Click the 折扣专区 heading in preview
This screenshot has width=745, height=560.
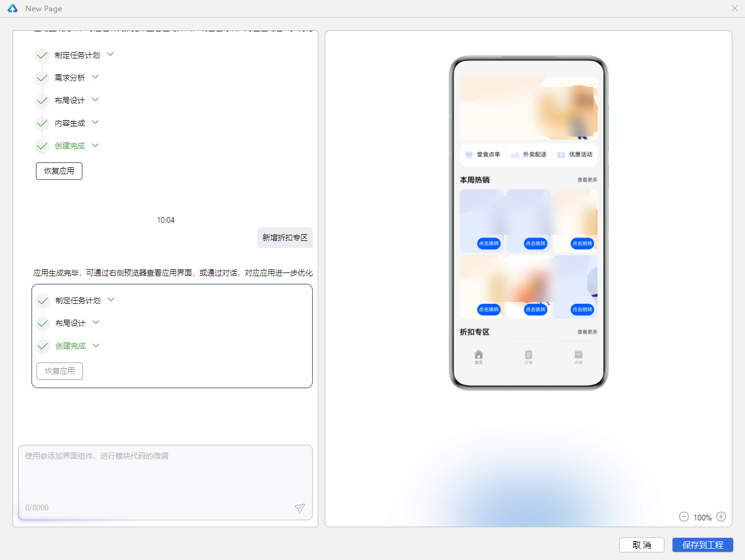pyautogui.click(x=474, y=332)
